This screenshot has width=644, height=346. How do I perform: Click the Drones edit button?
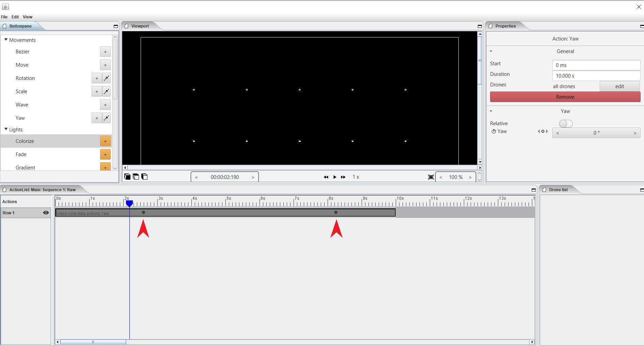(620, 86)
